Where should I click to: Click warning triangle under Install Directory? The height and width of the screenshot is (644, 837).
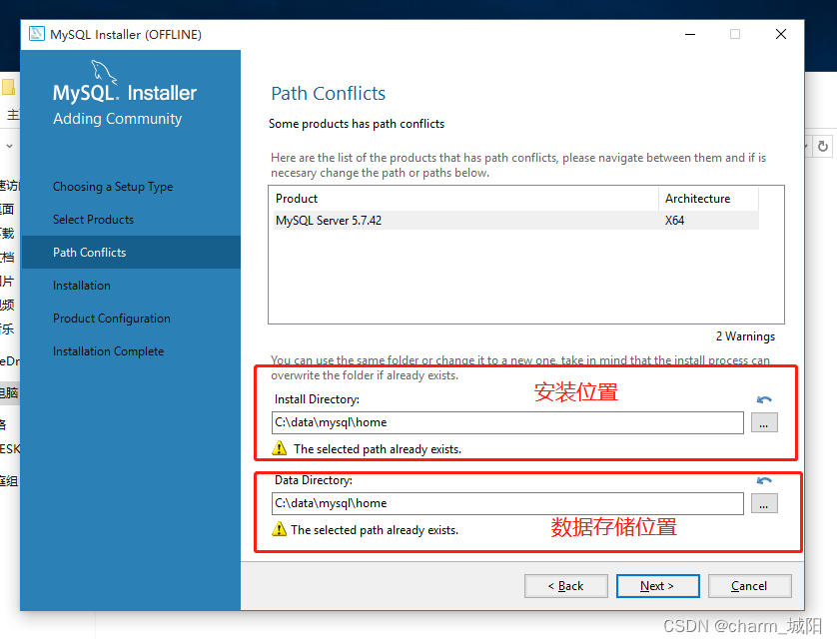click(x=281, y=447)
